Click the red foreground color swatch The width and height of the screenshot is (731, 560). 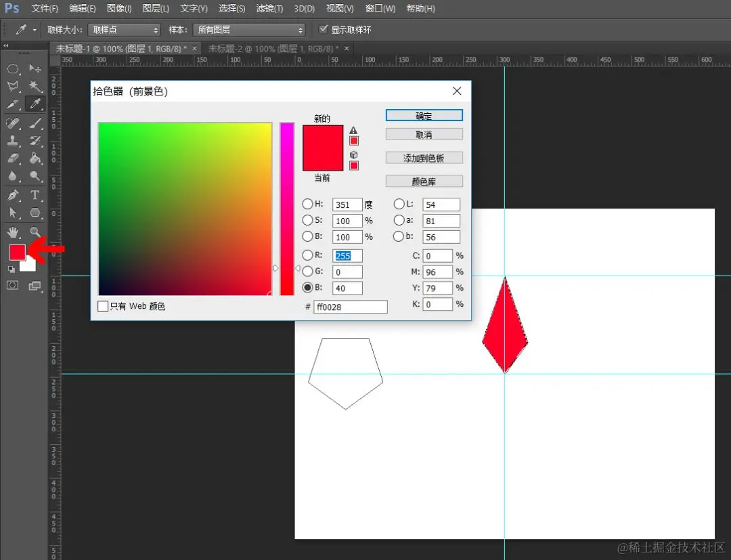(x=17, y=253)
